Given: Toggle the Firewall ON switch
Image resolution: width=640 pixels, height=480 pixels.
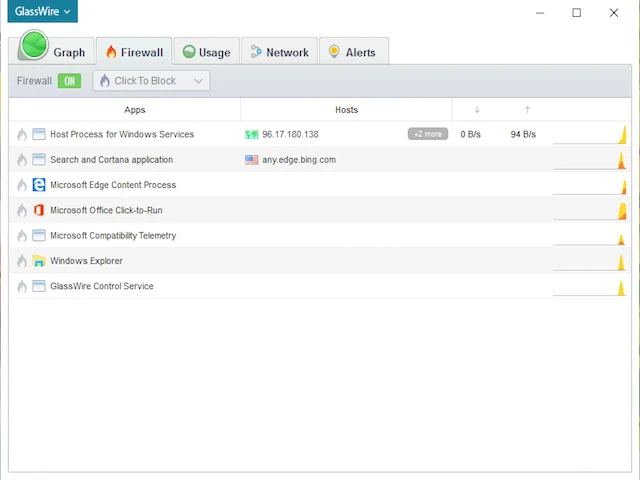Looking at the screenshot, I should (69, 81).
